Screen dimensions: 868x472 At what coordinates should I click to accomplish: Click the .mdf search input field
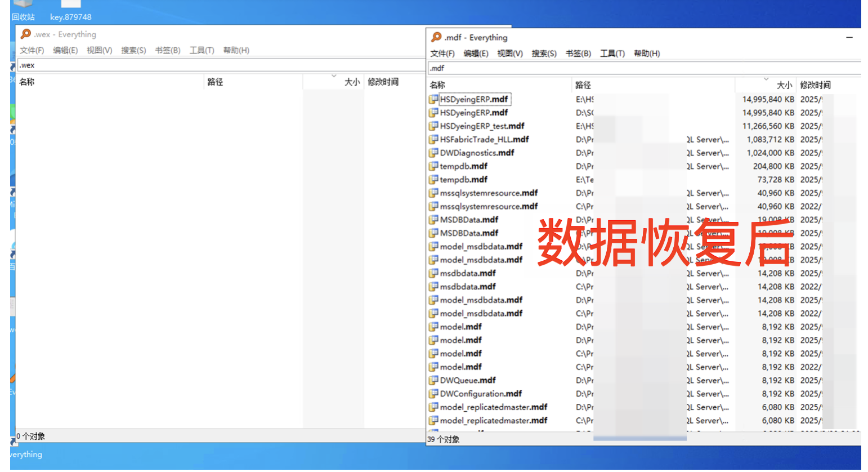[x=642, y=68]
